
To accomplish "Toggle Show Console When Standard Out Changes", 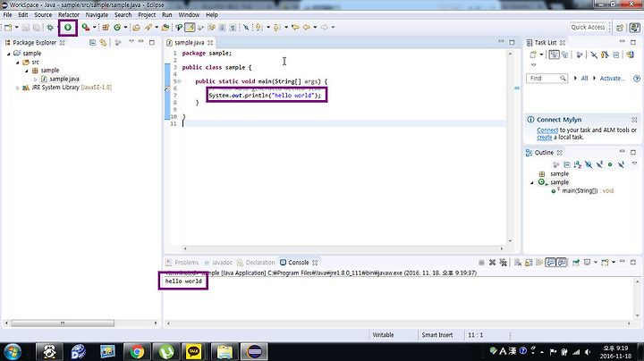I will (550, 263).
